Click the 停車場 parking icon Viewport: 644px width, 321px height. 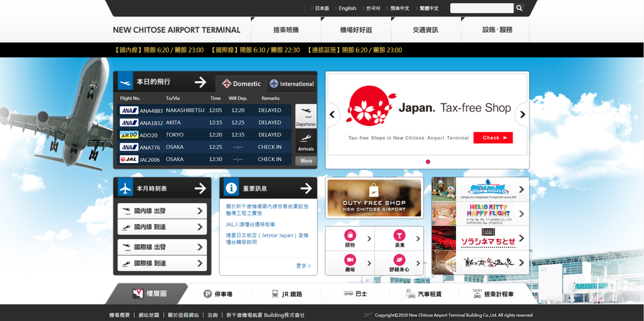coord(208,295)
